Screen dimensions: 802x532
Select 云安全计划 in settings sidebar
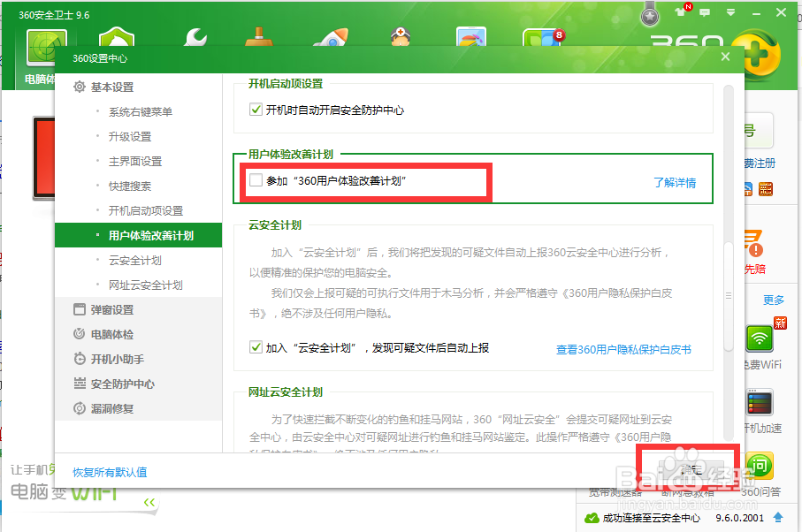click(x=135, y=260)
